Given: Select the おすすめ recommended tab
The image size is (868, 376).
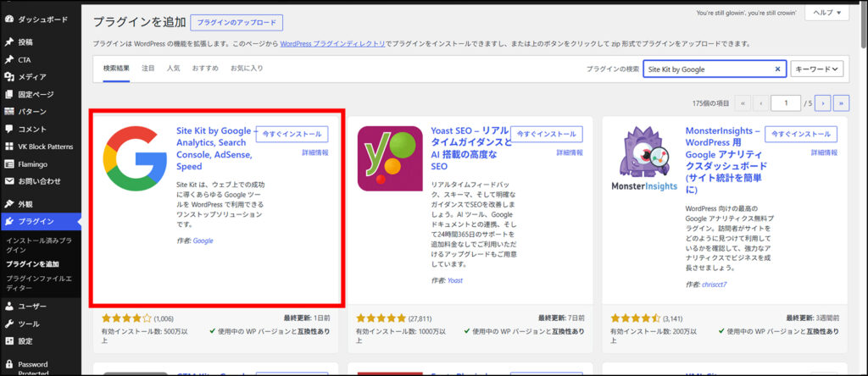Looking at the screenshot, I should (x=205, y=69).
